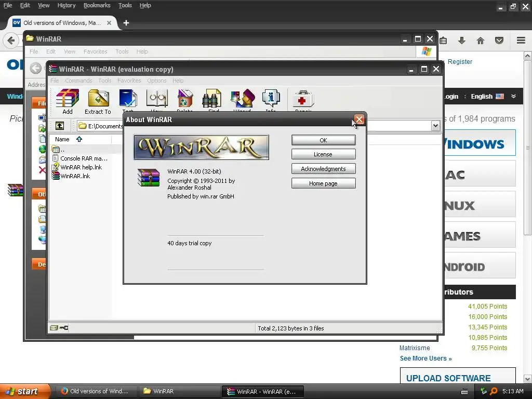532x399 pixels.
Task: Open the Firefox hamburger menu
Action: pyautogui.click(x=521, y=41)
